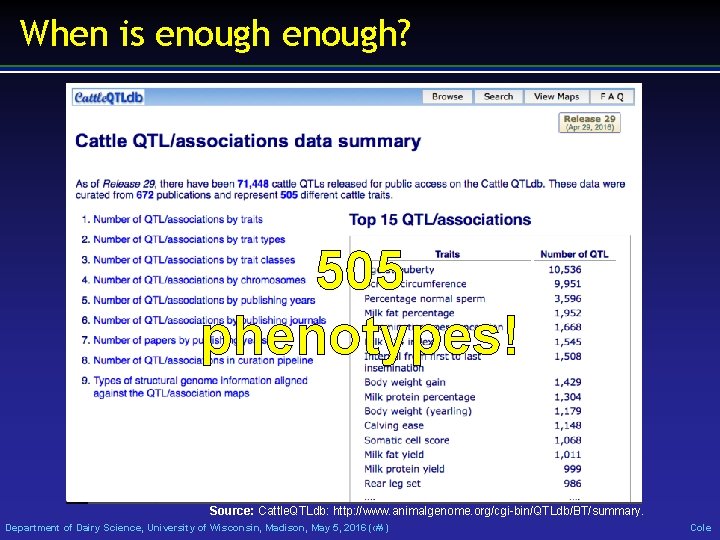
Task: Open Number of QTL/associations by chromosomes
Action: (x=199, y=280)
